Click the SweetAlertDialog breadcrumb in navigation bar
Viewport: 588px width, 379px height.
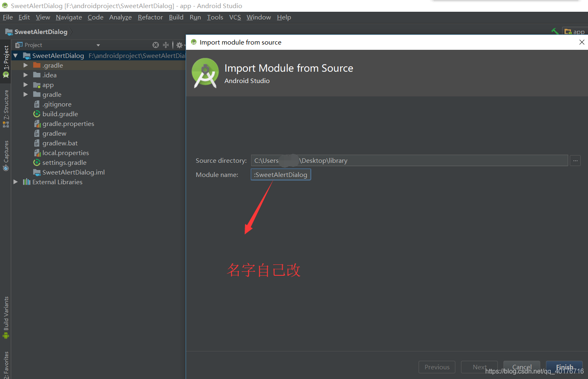(x=36, y=32)
